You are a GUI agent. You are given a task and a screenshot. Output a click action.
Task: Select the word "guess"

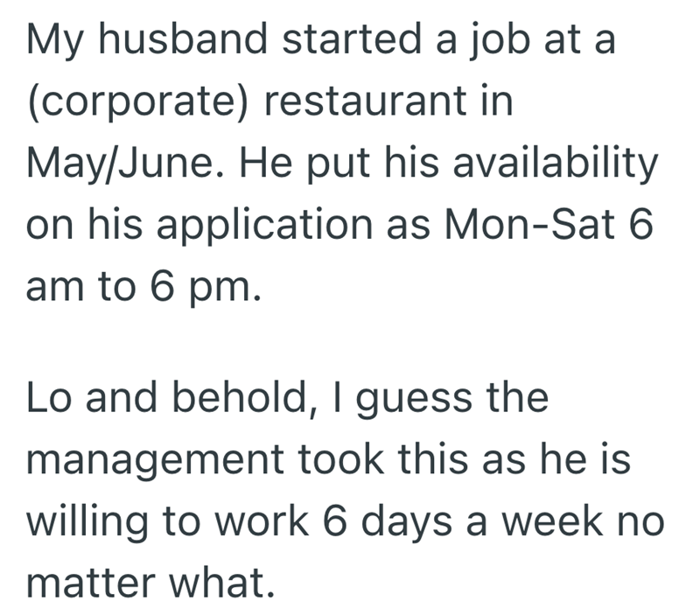[414, 401]
